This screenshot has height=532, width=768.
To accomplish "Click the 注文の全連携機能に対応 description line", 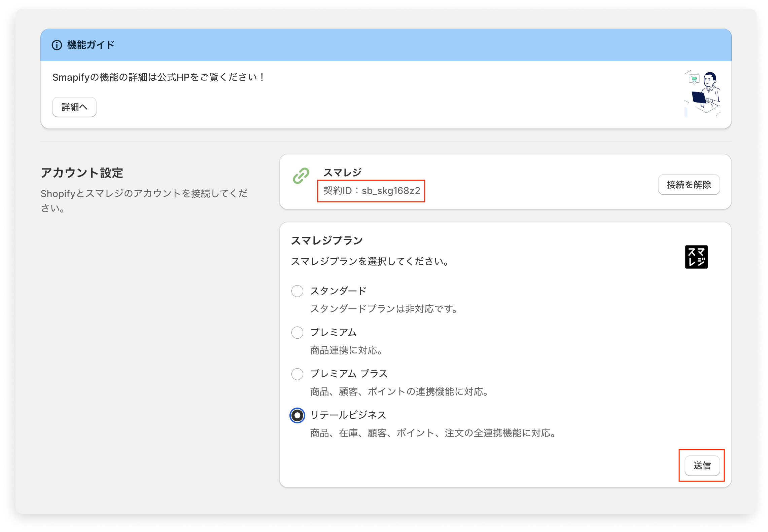I will point(433,433).
